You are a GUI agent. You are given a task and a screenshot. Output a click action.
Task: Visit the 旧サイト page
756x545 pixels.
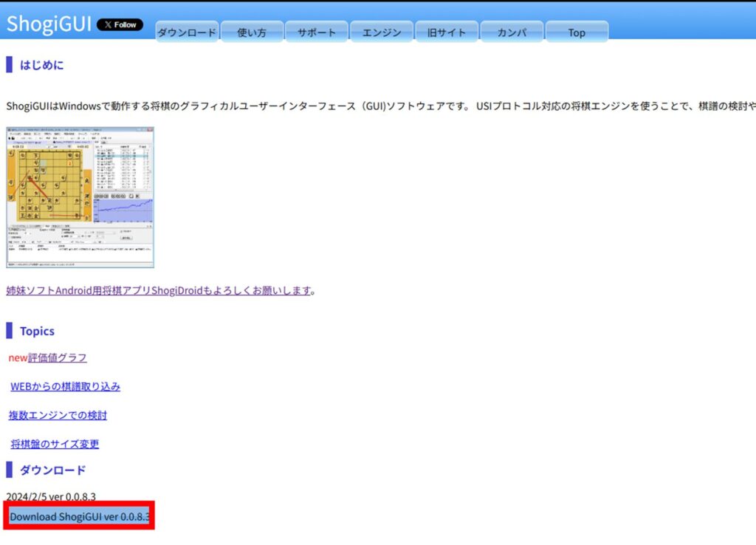pyautogui.click(x=447, y=32)
